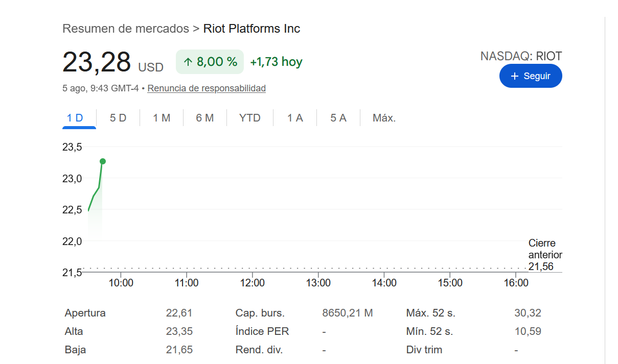Image resolution: width=618 pixels, height=364 pixels.
Task: Click the 23,28 current price
Action: tap(97, 62)
